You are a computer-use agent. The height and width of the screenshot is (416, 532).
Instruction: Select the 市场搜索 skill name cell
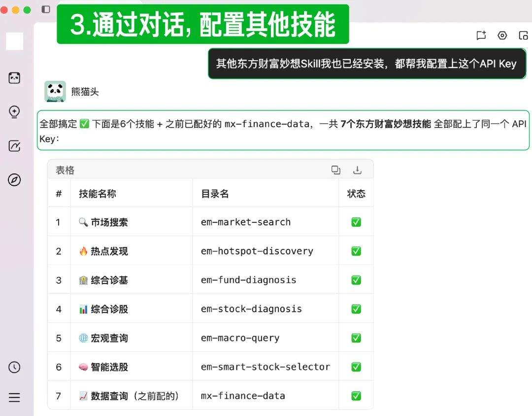click(x=132, y=222)
